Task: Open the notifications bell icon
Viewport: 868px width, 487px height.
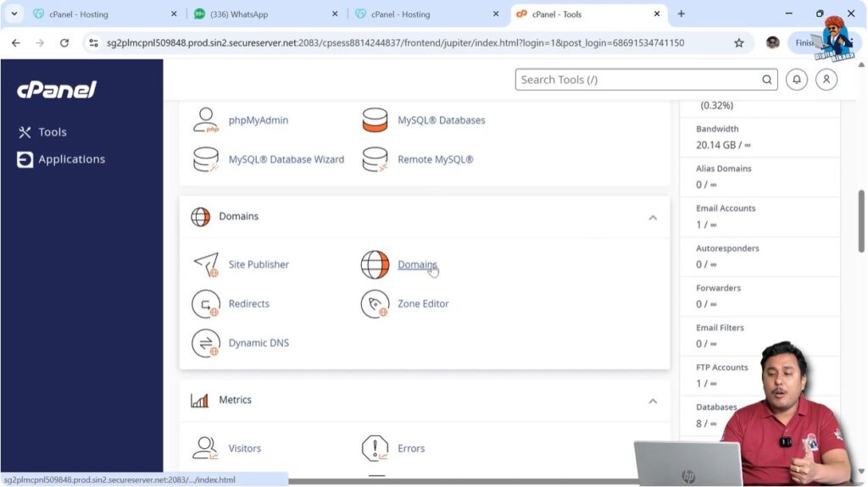Action: tap(796, 80)
